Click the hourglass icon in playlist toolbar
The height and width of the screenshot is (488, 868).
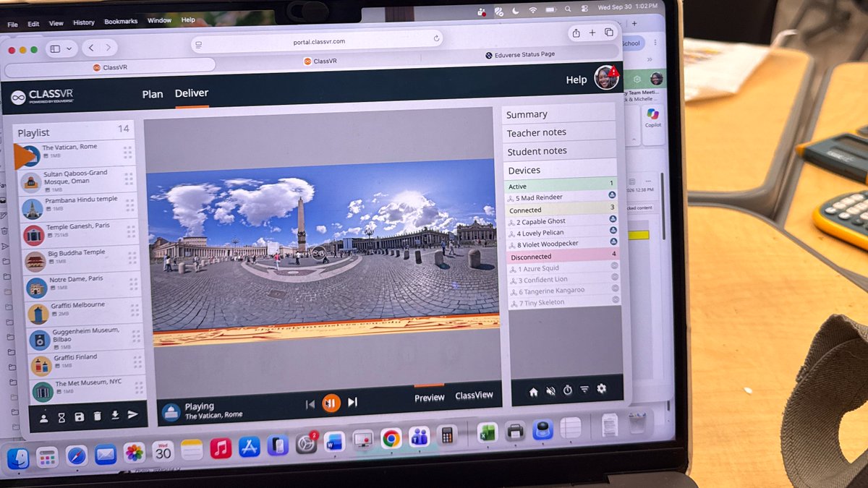pyautogui.click(x=61, y=418)
